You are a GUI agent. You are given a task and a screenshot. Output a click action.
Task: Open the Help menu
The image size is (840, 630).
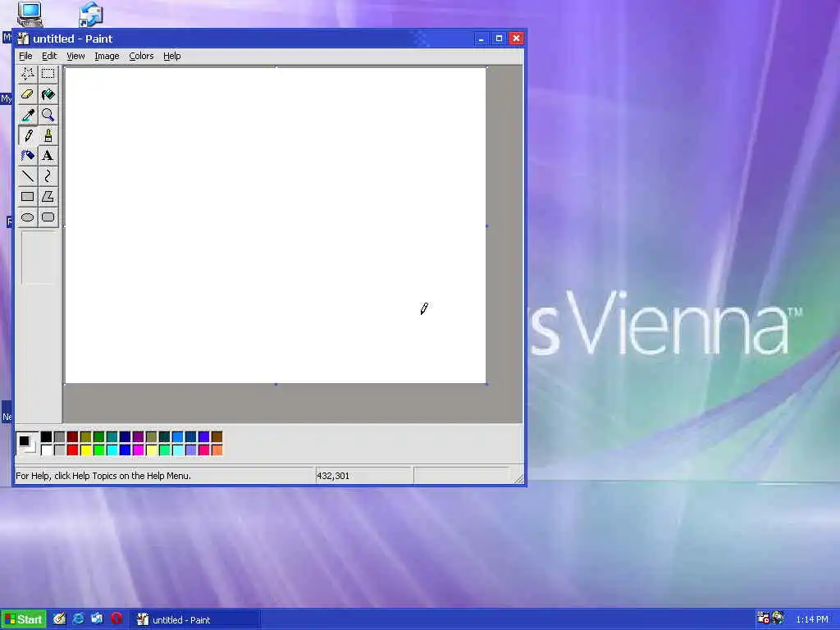pos(172,56)
